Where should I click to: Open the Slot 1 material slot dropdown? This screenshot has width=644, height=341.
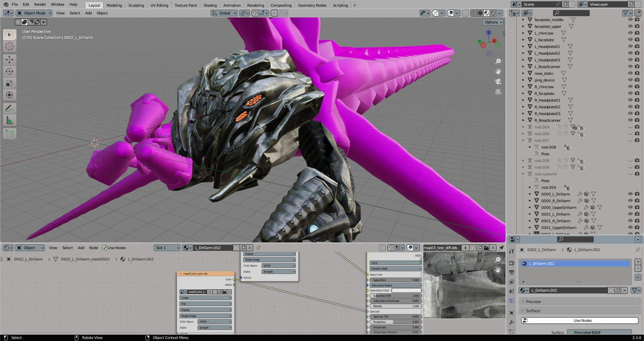pyautogui.click(x=167, y=247)
